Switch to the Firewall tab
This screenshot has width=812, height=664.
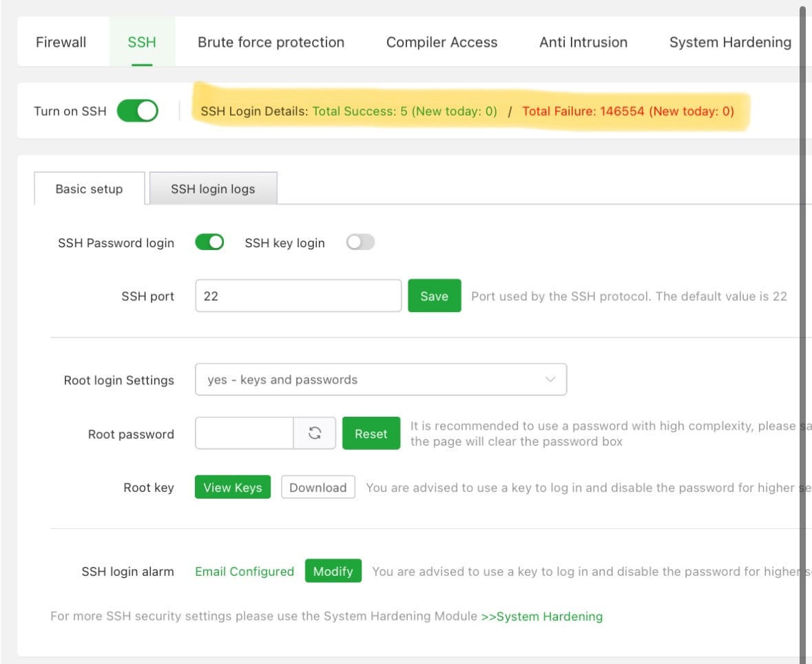pos(61,42)
